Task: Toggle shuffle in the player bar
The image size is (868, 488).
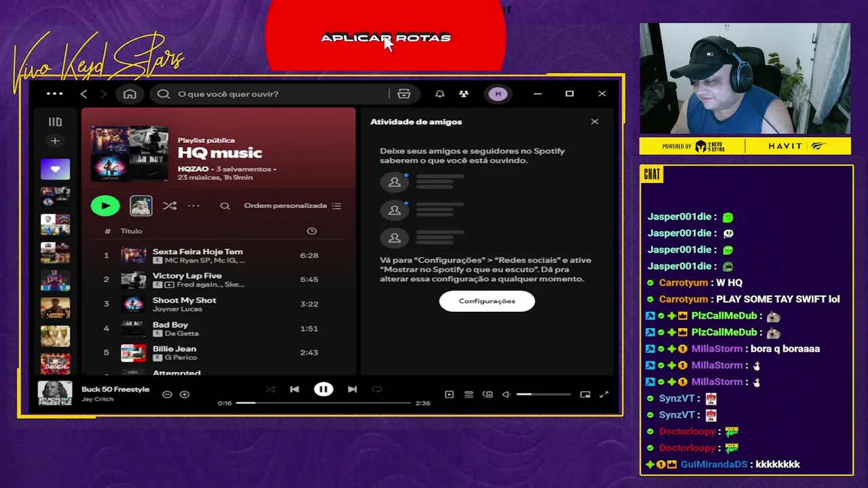Action: [x=271, y=389]
